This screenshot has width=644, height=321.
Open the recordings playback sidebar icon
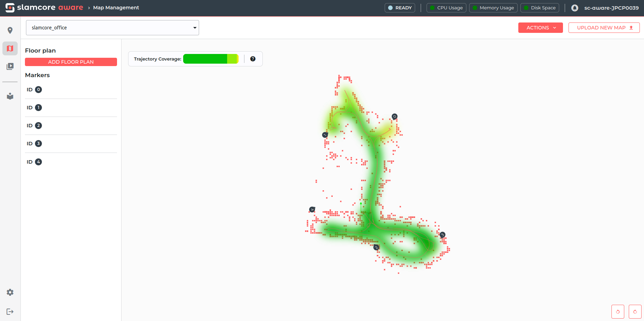click(10, 66)
